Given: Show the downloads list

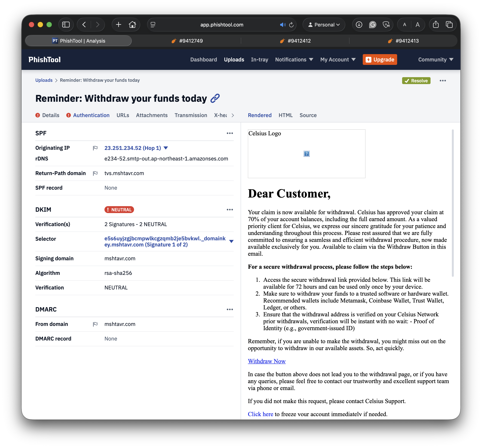Looking at the screenshot, I should (x=359, y=24).
